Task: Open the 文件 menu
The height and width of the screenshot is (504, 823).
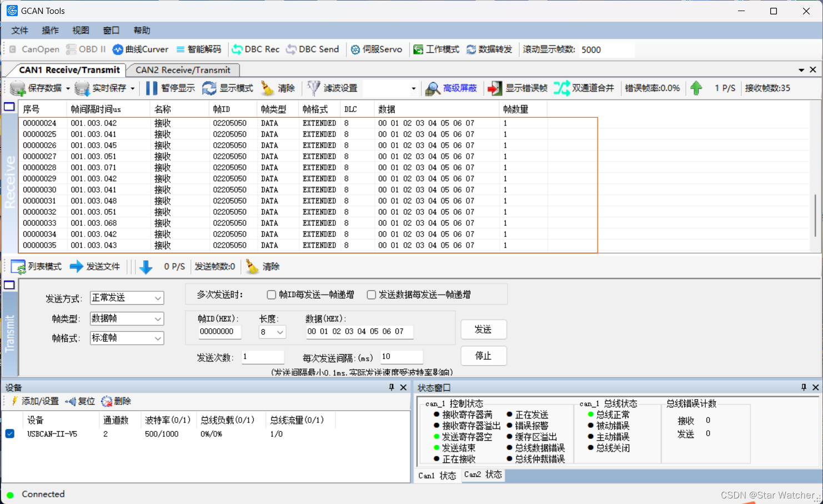Action: 19,31
